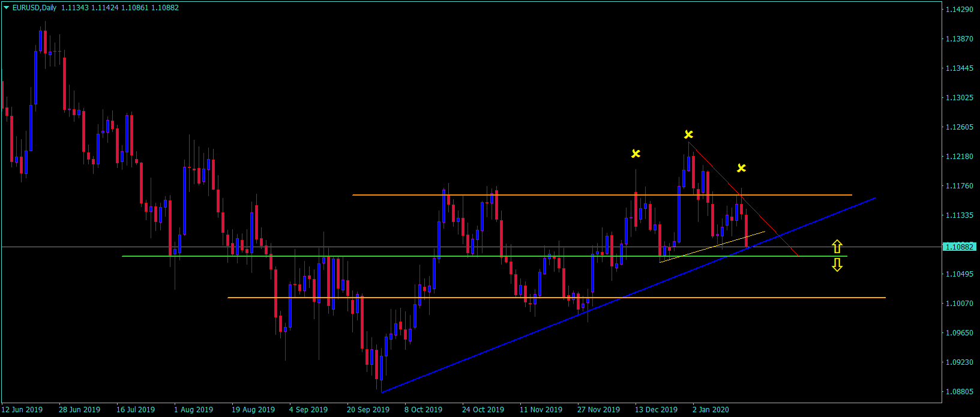Click the 28 Jun 2019 date label
Image resolution: width=980 pixels, height=417 pixels.
tap(79, 410)
